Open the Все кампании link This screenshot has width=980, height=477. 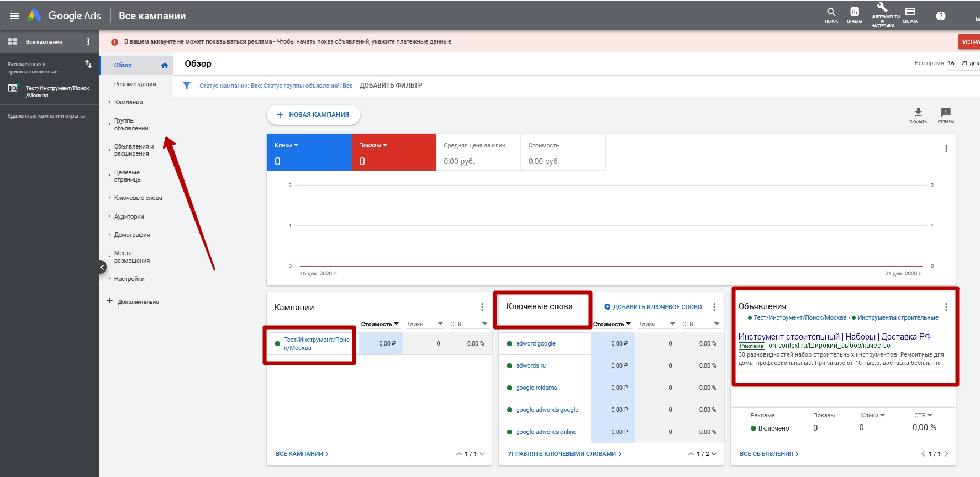(302, 454)
